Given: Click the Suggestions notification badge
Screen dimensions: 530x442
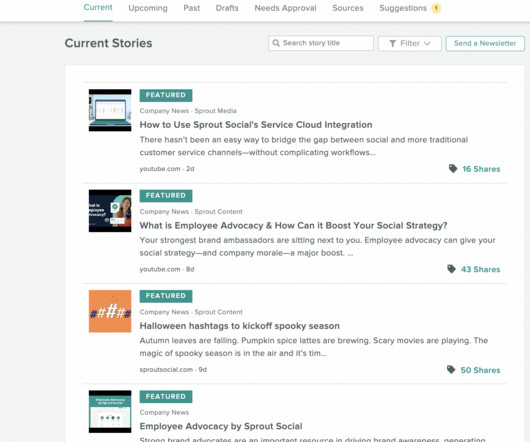Looking at the screenshot, I should click(x=436, y=8).
